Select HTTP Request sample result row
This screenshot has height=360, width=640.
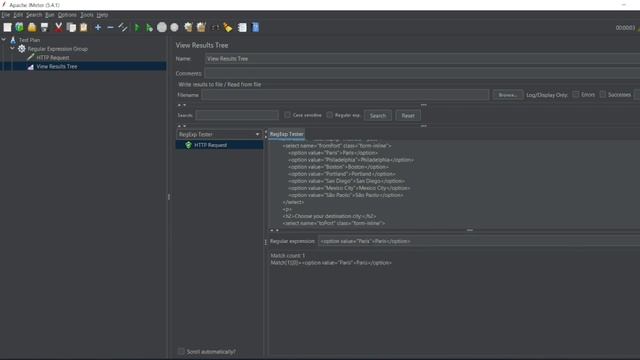coord(220,145)
